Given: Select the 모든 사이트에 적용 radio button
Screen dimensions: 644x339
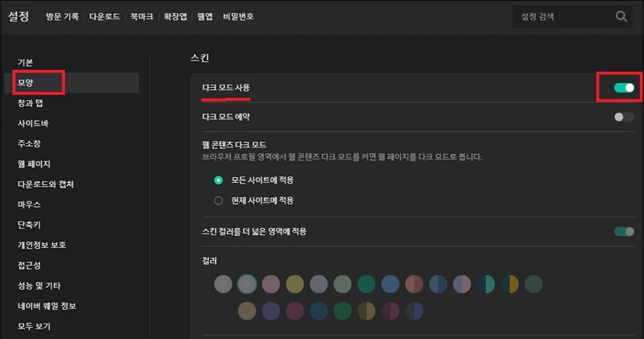Looking at the screenshot, I should coord(218,180).
